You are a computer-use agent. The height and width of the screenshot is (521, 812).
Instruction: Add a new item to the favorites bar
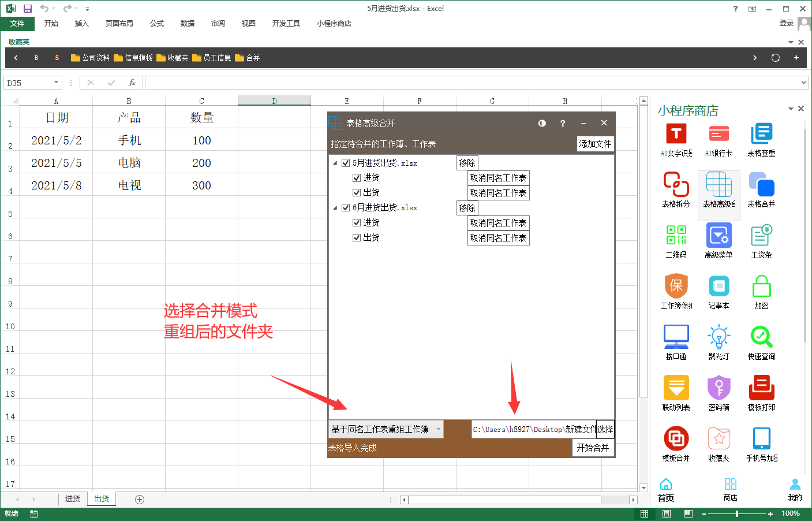coord(796,58)
